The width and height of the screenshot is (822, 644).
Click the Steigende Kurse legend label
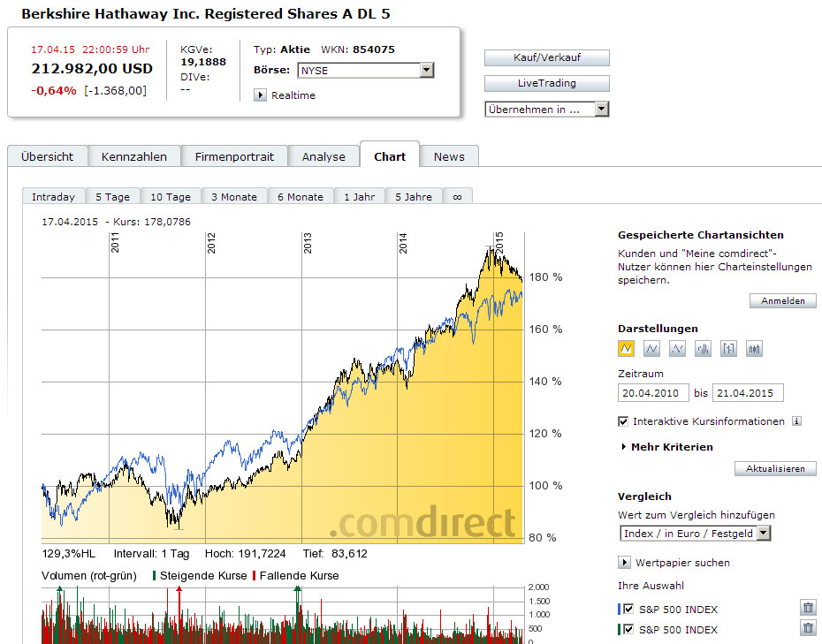(x=203, y=575)
